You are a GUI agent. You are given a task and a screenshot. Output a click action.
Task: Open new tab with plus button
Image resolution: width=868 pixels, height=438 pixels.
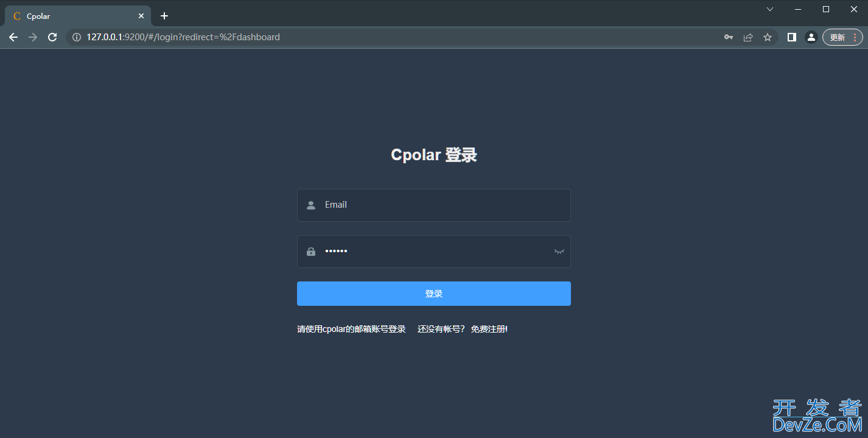click(x=164, y=16)
